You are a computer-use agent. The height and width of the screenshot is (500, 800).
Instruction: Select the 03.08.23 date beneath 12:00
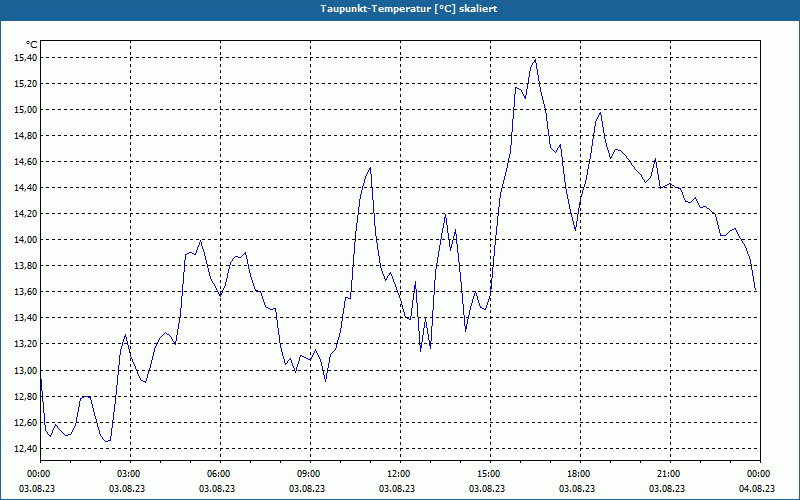396,488
